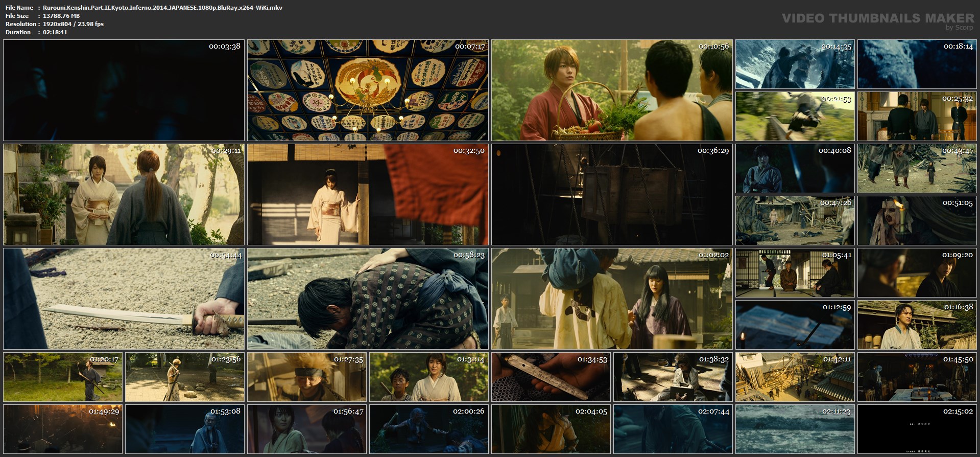980x457 pixels.
Task: Select the thumbnail stamped 00:25:32
Action: tap(917, 117)
